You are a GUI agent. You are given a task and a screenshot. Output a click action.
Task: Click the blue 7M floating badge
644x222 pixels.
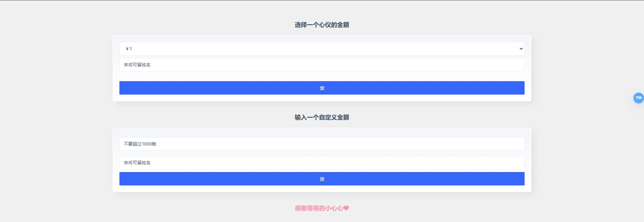[638, 98]
